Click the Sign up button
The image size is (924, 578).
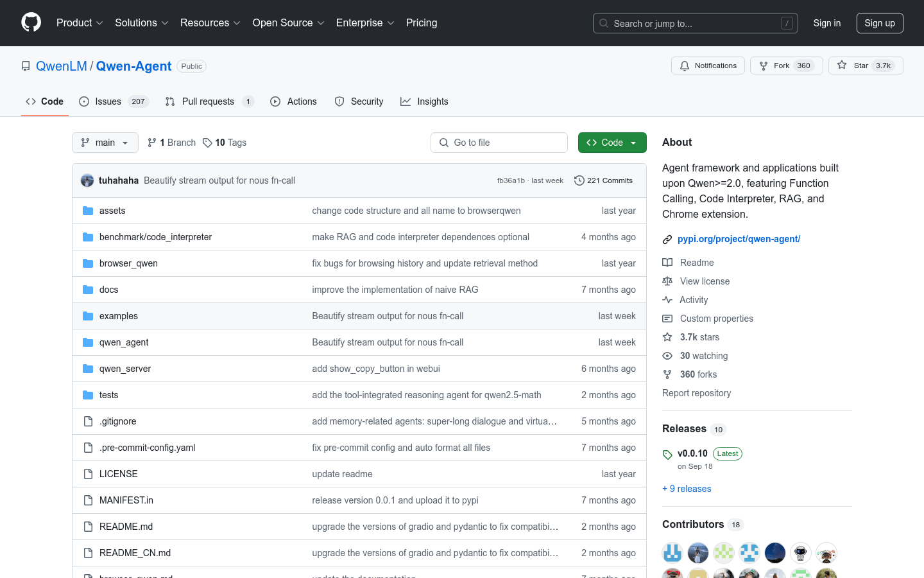[x=880, y=23]
